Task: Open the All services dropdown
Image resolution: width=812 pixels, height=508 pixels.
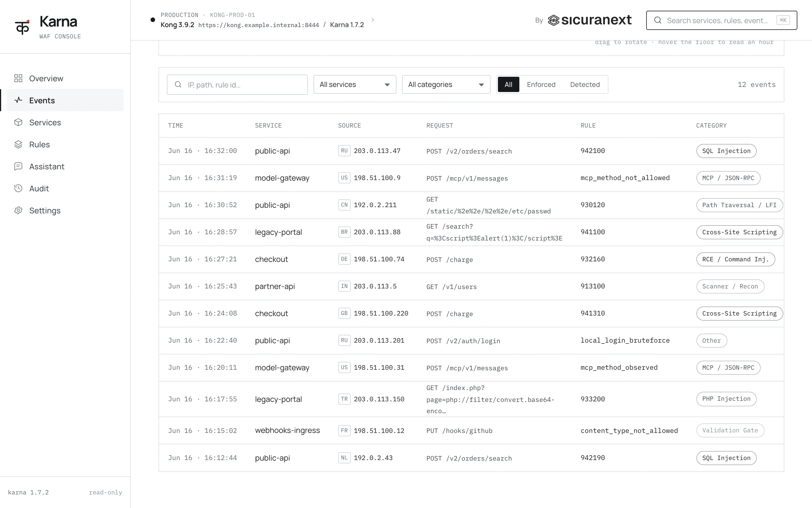Action: pyautogui.click(x=355, y=84)
